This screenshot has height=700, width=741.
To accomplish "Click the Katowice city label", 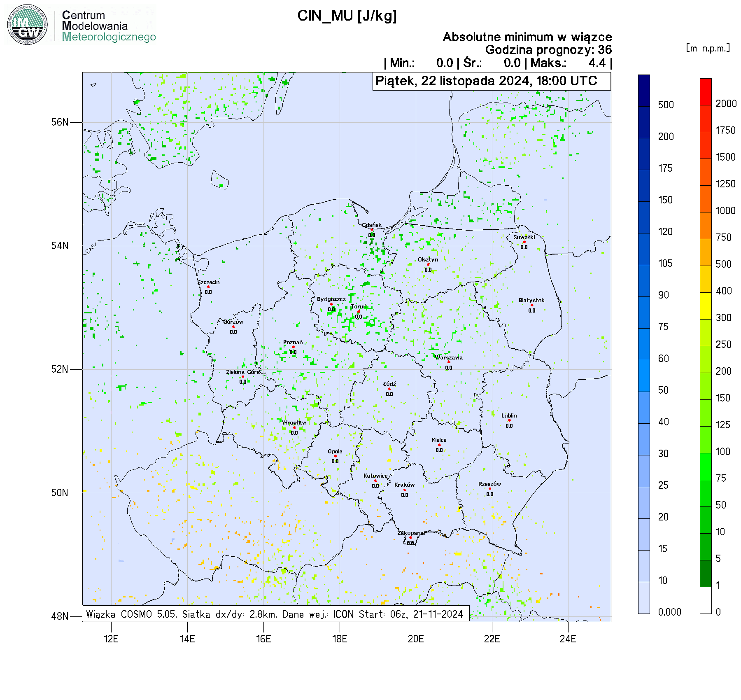I will [x=375, y=476].
